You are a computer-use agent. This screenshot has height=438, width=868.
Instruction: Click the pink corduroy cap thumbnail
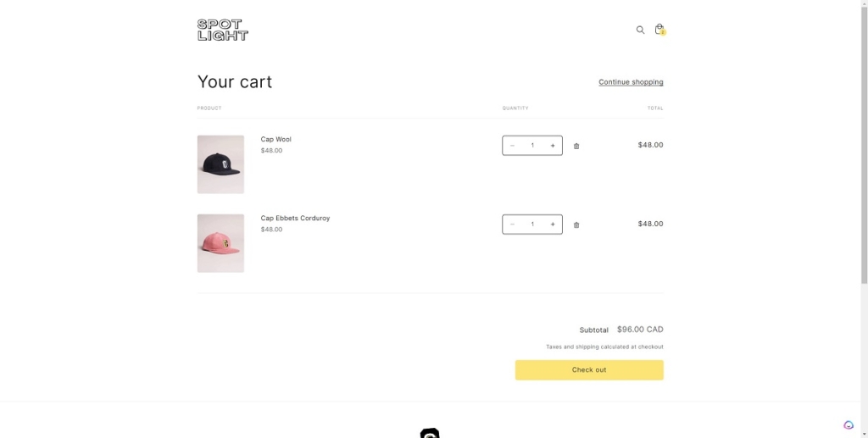point(220,243)
